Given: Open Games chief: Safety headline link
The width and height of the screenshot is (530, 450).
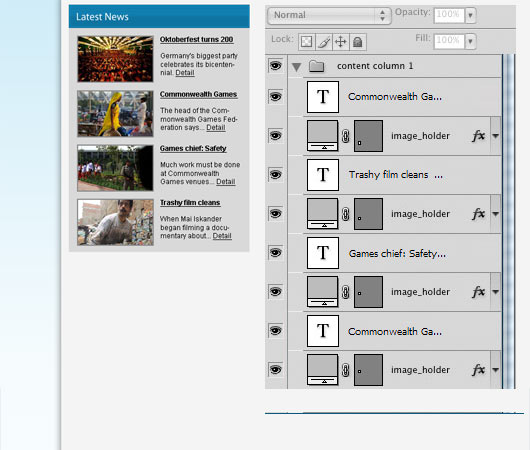Looking at the screenshot, I should pos(193,148).
